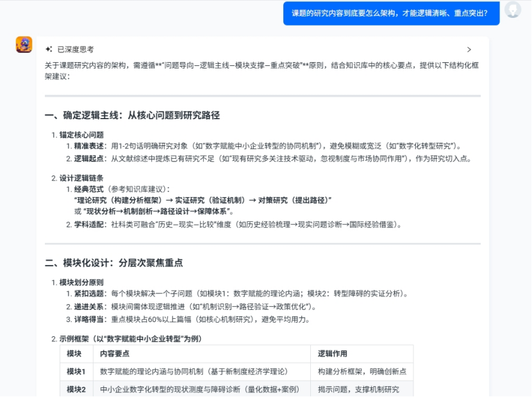Click the 锚定核心问题 list item
532x397 pixels.
pos(81,135)
